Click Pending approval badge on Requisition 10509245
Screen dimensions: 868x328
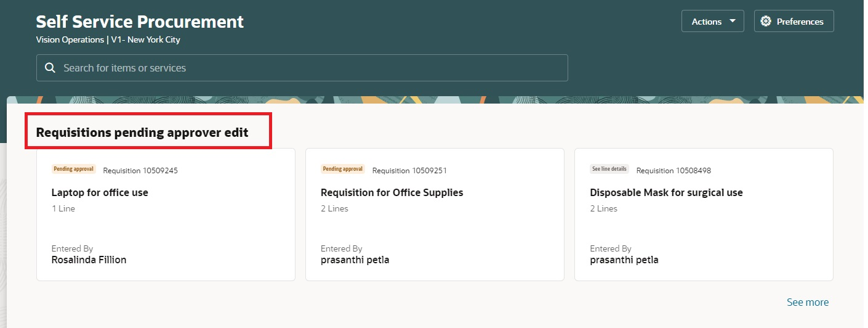(74, 169)
